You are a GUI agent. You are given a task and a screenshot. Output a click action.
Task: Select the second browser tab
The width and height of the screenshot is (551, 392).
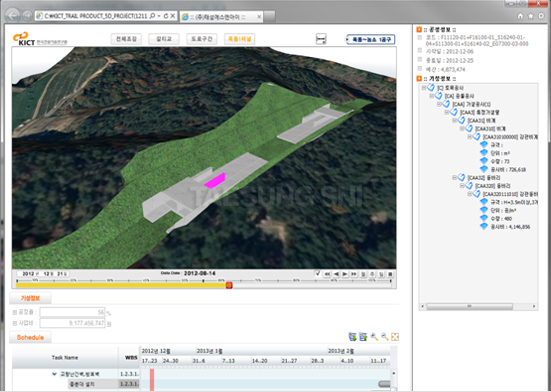tap(221, 17)
